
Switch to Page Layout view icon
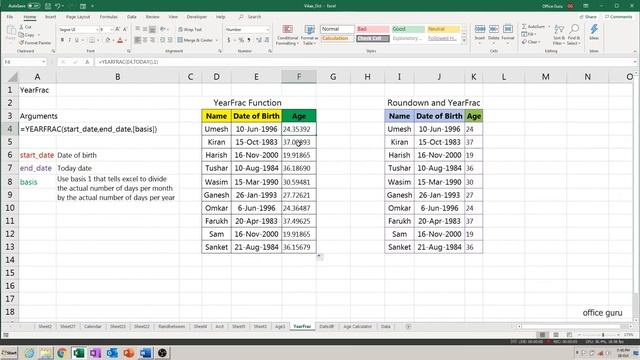click(556, 335)
